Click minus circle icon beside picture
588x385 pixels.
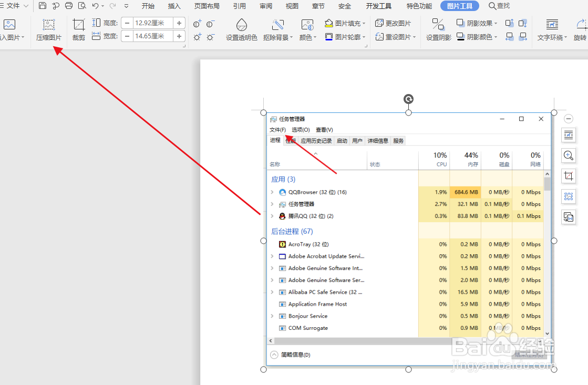coord(569,119)
